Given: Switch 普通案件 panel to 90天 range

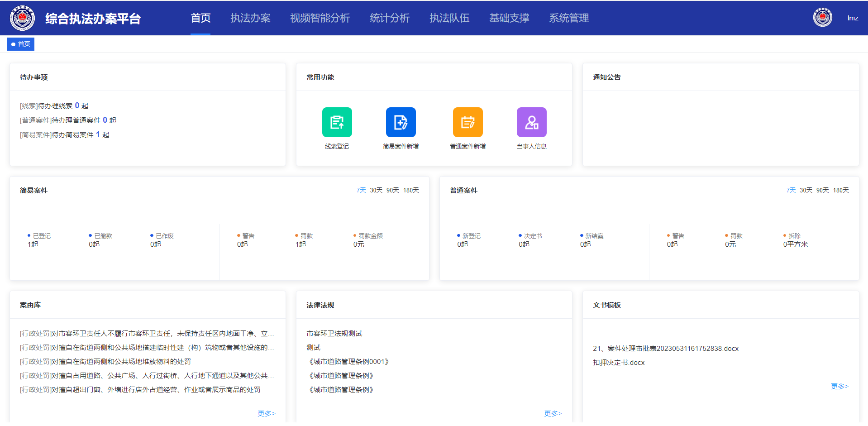Looking at the screenshot, I should tap(822, 191).
